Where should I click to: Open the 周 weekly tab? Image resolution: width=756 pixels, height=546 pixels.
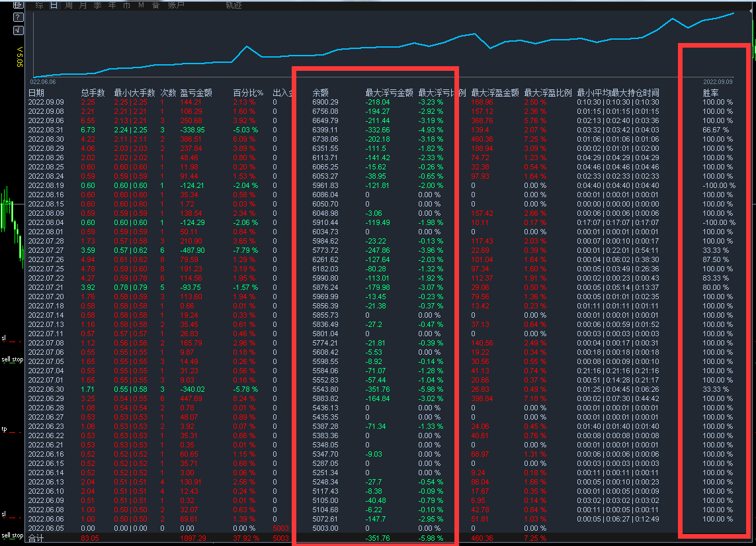pyautogui.click(x=69, y=5)
